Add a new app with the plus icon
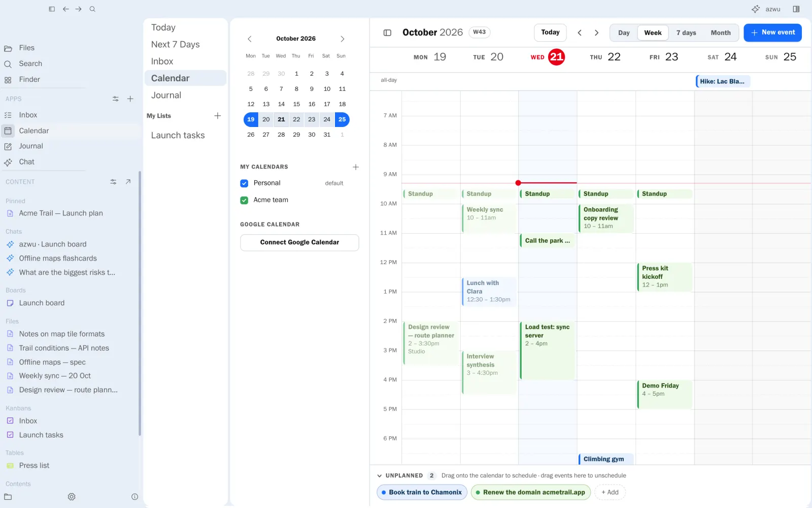 130,99
